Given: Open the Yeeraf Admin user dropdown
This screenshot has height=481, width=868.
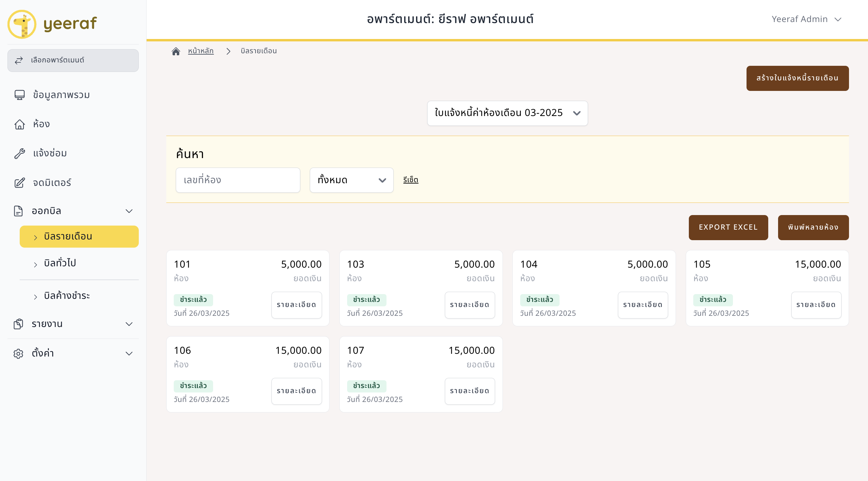Looking at the screenshot, I should coord(806,19).
